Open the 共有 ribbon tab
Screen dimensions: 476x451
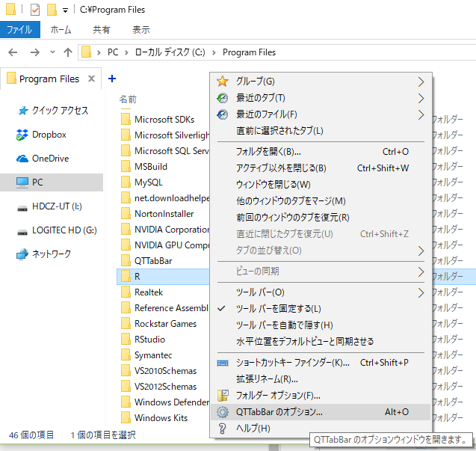(102, 30)
